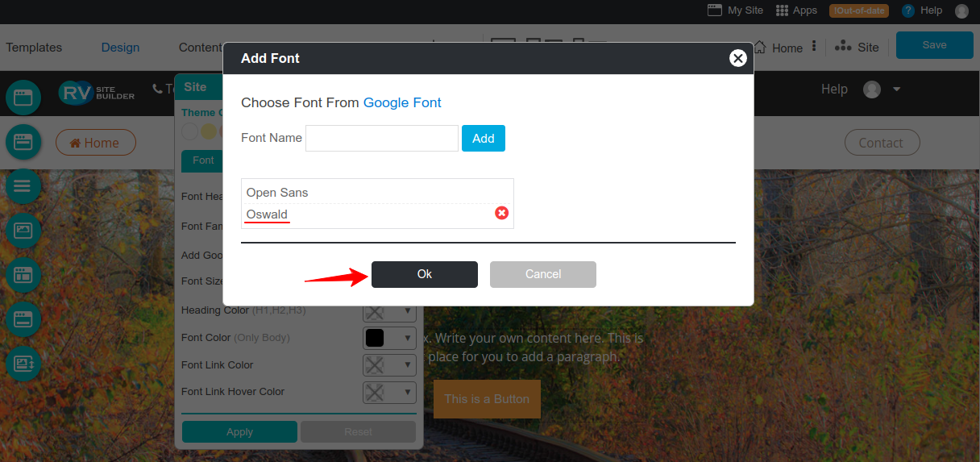
Task: Open the Heading Color dropdown
Action: click(x=389, y=311)
